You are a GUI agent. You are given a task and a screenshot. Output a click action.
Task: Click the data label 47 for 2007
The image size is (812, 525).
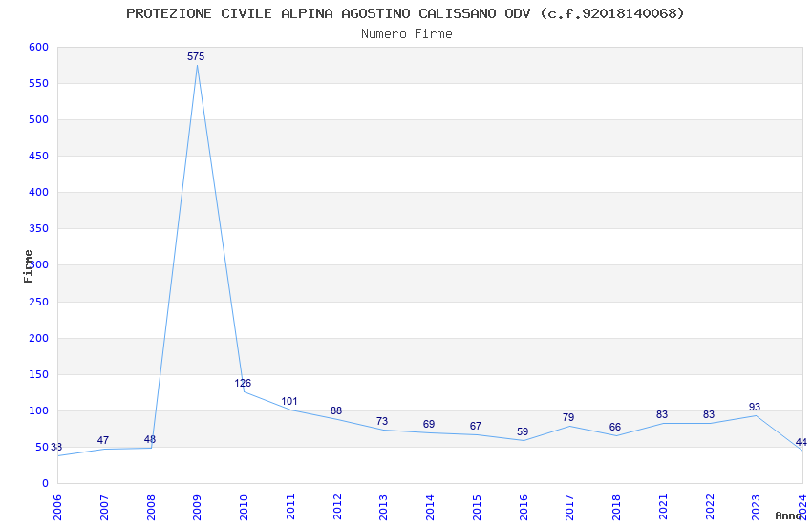pos(103,440)
